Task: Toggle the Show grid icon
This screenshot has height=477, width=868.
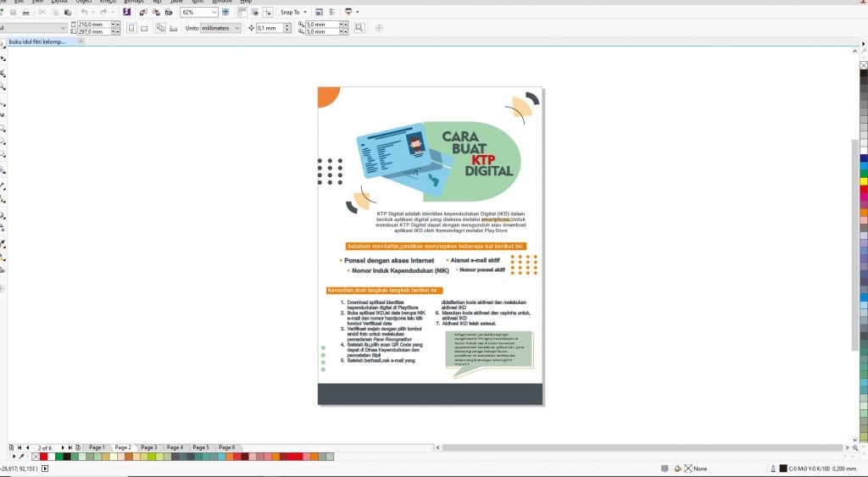Action: click(254, 12)
